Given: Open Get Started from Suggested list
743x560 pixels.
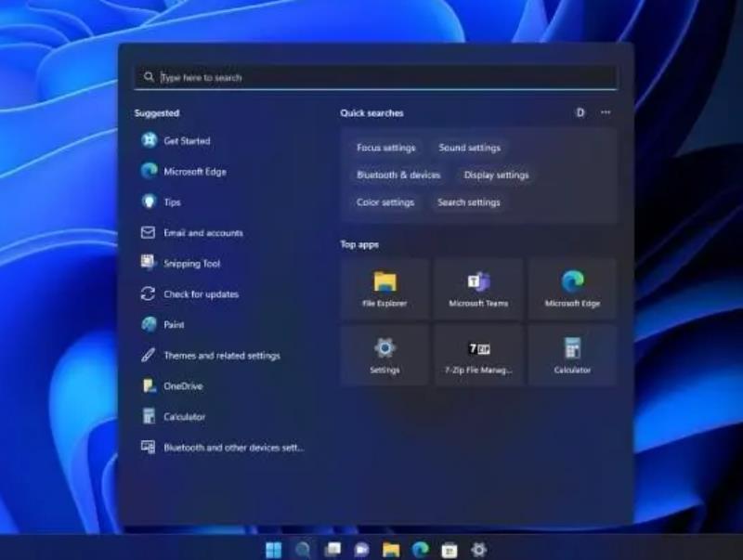Looking at the screenshot, I should tap(176, 141).
